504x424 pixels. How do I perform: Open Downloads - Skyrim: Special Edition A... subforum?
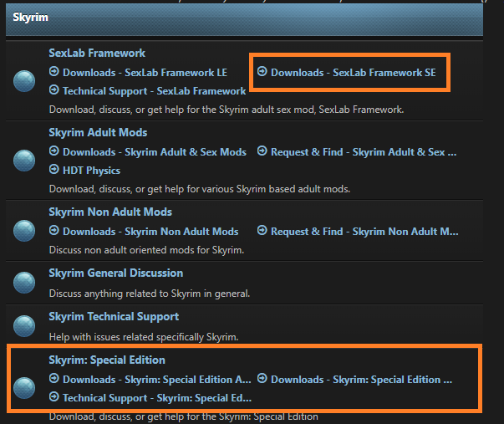click(x=157, y=380)
